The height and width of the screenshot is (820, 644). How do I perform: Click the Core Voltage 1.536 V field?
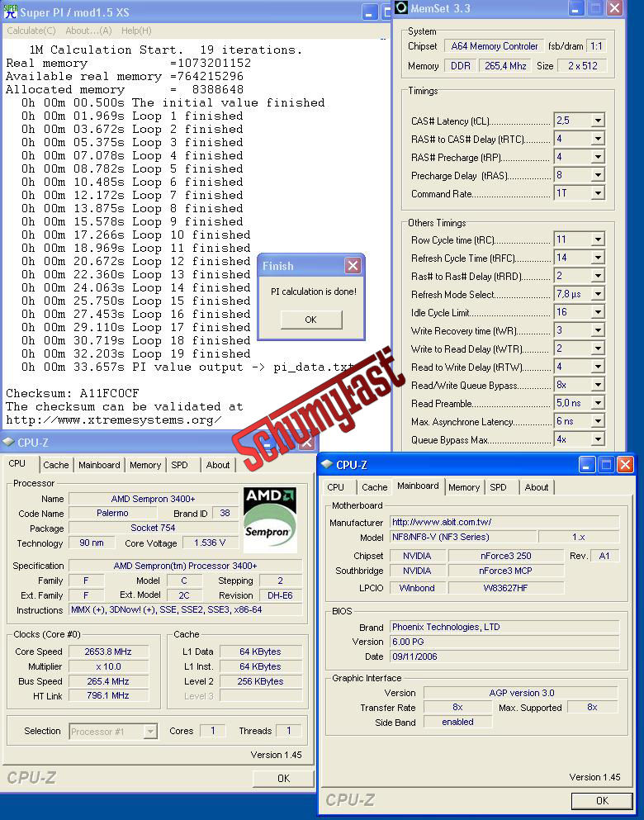tap(210, 543)
